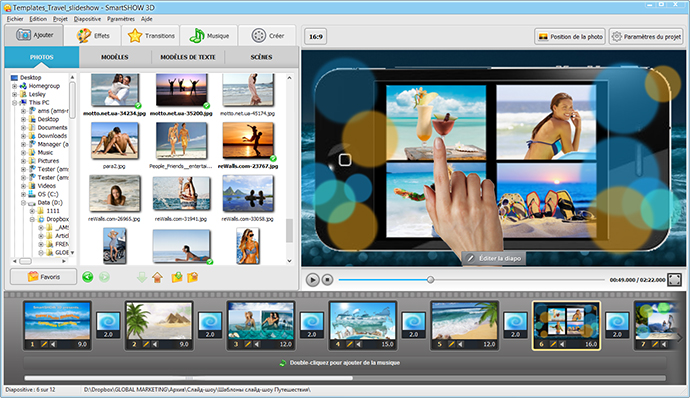690x398 pixels.
Task: Expand the Documents folder node
Action: (x=23, y=128)
